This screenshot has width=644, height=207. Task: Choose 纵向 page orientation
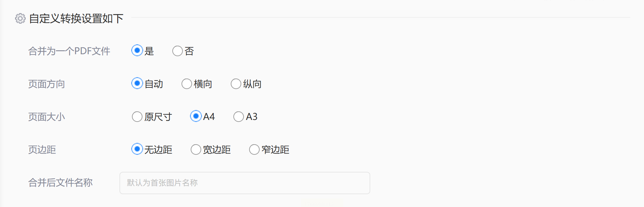(236, 84)
